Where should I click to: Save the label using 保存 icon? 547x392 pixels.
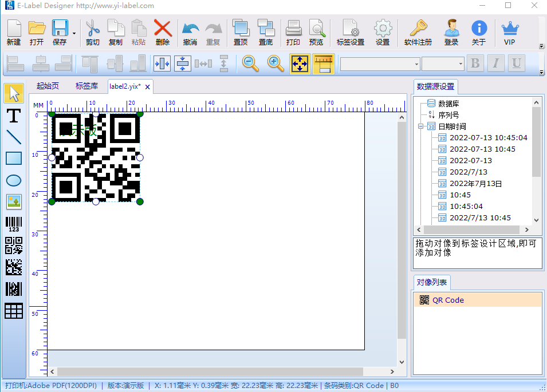pyautogui.click(x=60, y=32)
